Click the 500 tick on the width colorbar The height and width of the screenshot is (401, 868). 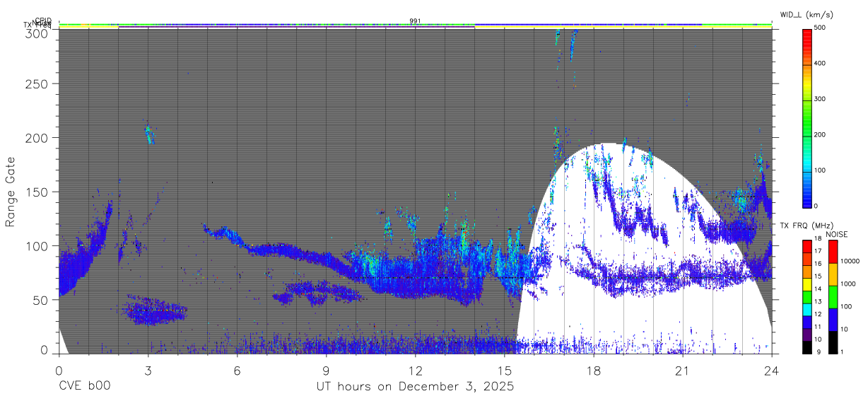[x=820, y=28]
